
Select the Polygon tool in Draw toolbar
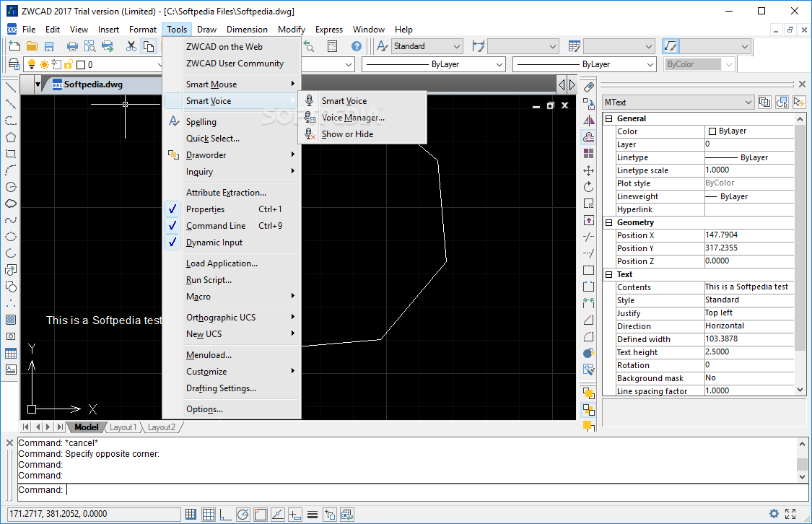(10, 137)
